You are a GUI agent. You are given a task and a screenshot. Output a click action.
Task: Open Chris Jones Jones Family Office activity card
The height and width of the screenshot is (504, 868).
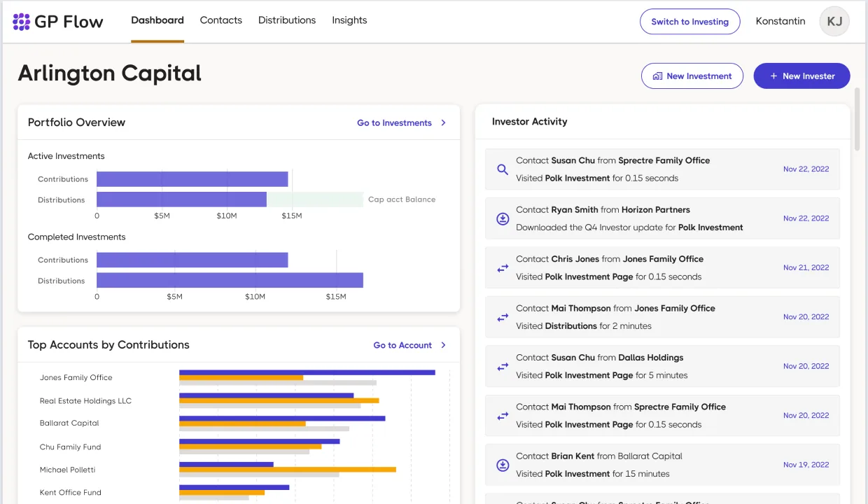click(x=662, y=268)
